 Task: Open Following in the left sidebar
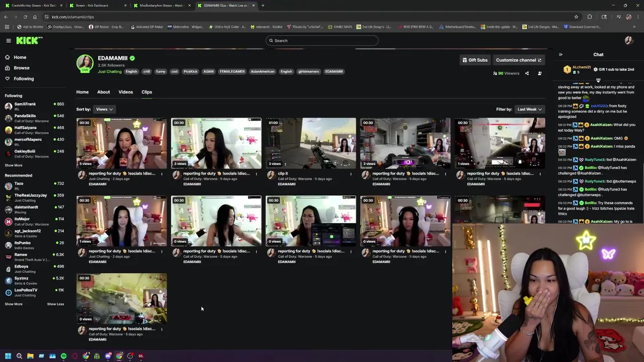[19, 78]
